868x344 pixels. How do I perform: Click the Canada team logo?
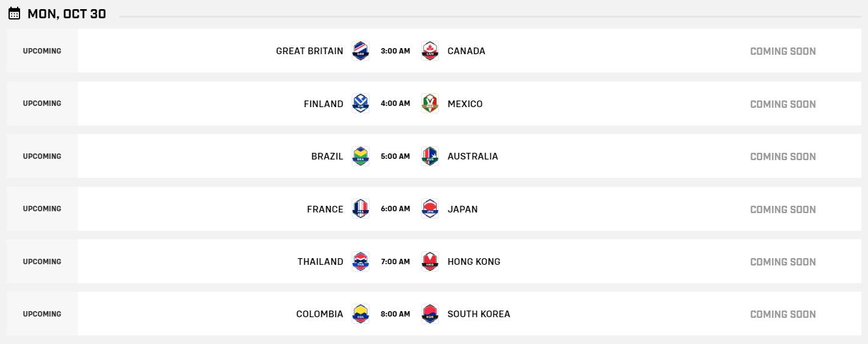click(430, 51)
